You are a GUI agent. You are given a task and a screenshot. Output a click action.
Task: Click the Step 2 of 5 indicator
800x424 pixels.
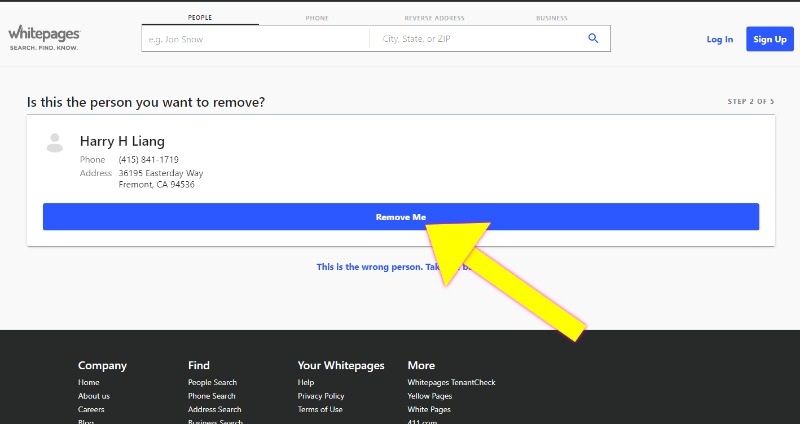[751, 102]
